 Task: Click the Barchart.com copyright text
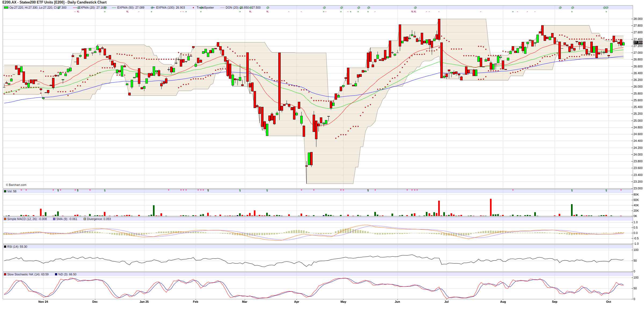click(x=16, y=185)
